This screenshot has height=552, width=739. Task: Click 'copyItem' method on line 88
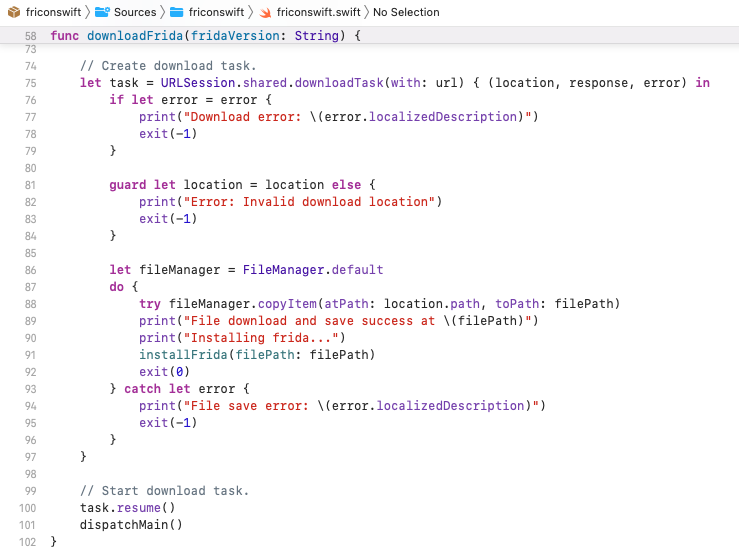click(287, 304)
